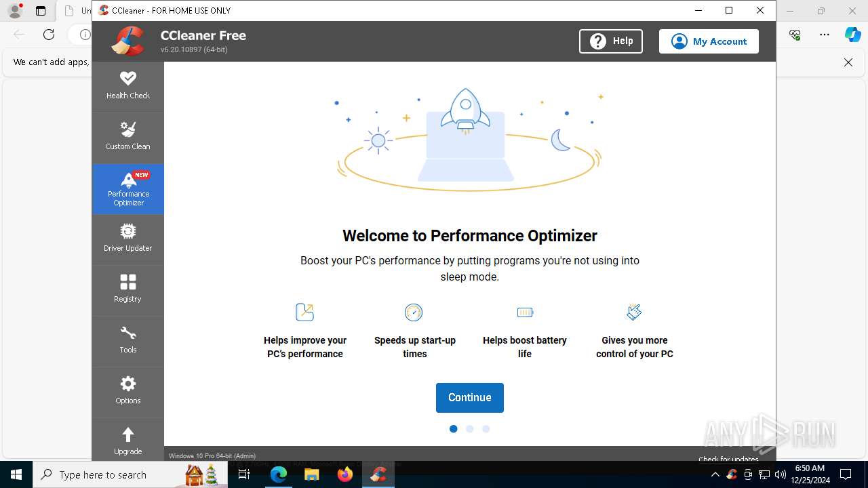Click the CCleaner logo in header
The image size is (868, 488).
[x=128, y=41]
